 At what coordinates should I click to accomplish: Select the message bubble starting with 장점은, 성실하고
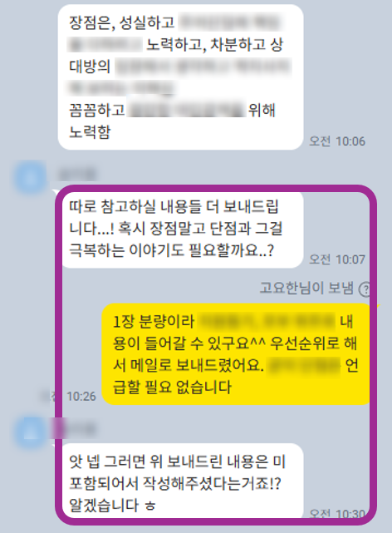tap(180, 77)
